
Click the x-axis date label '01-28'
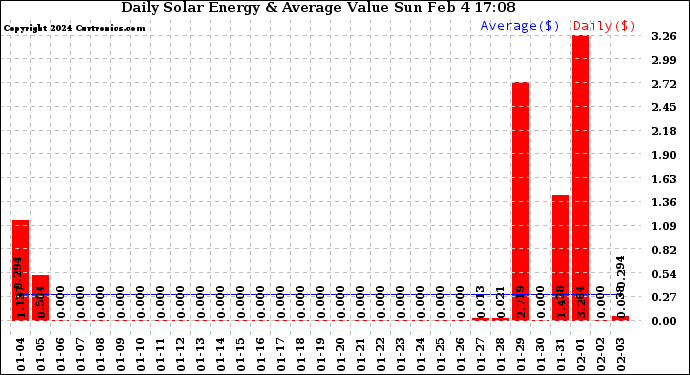pyautogui.click(x=501, y=355)
